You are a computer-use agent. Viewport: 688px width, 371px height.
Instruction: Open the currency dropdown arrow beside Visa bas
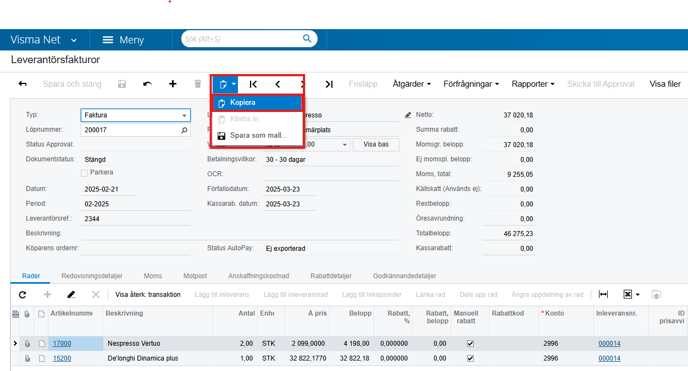344,144
